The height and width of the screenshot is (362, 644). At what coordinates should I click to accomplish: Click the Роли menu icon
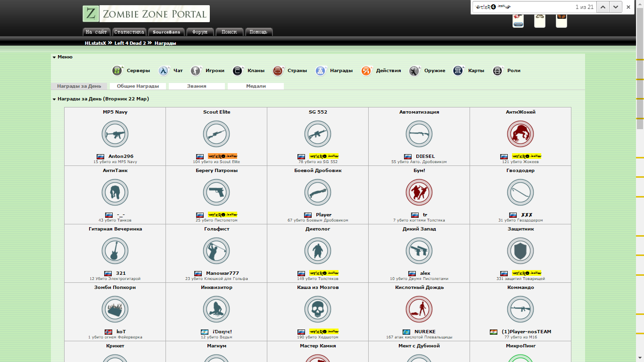[x=498, y=71]
